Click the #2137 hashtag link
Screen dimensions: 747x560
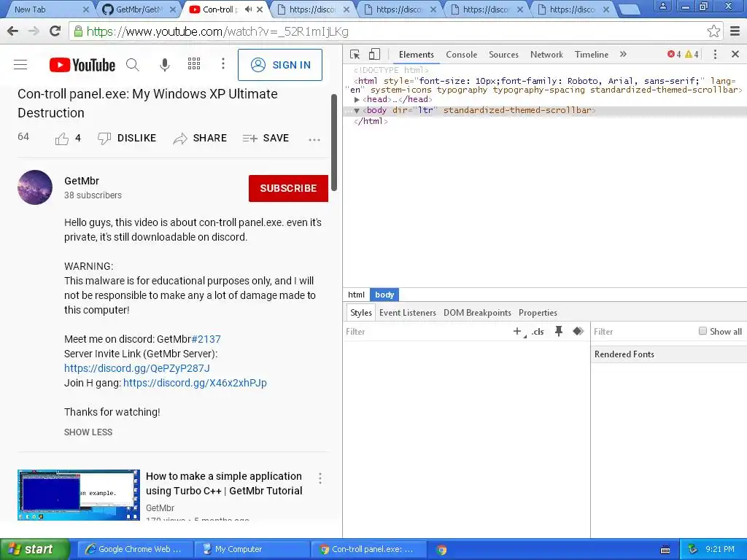click(206, 339)
